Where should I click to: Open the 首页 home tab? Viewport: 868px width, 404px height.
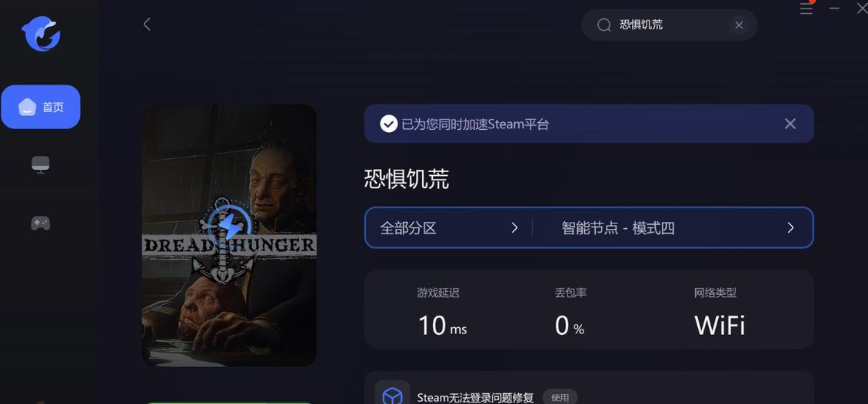(41, 107)
